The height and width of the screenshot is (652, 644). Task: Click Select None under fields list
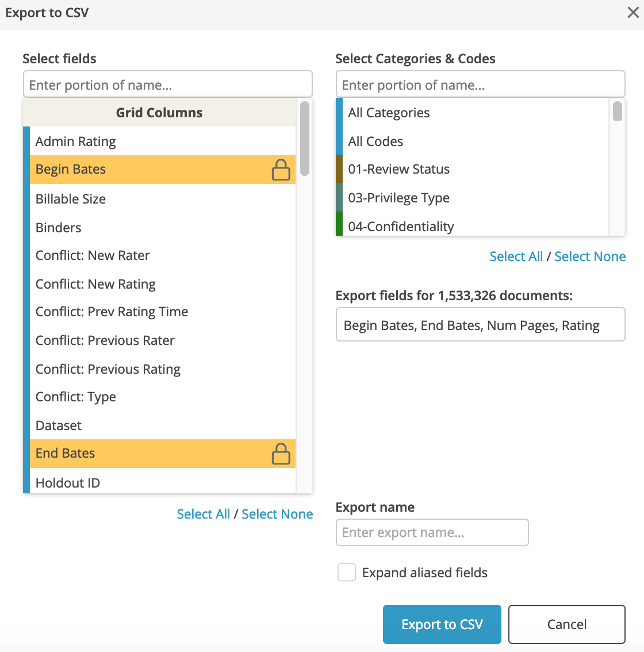click(277, 514)
